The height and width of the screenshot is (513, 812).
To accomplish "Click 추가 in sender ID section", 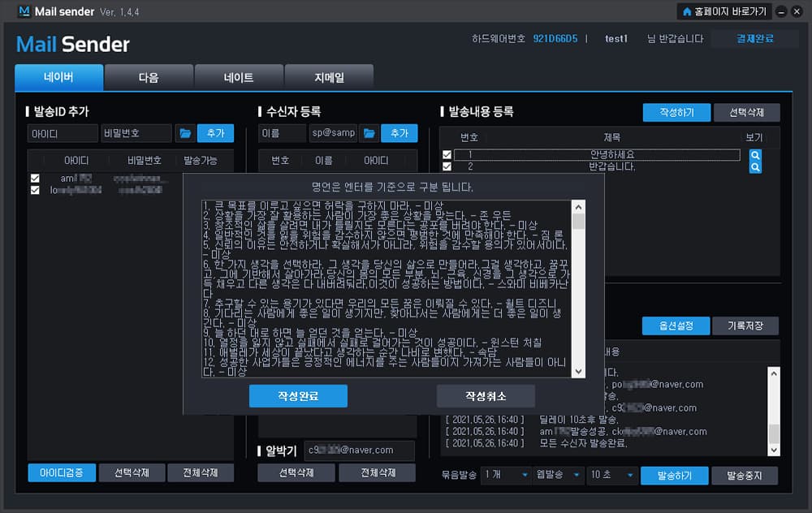I will tap(215, 134).
